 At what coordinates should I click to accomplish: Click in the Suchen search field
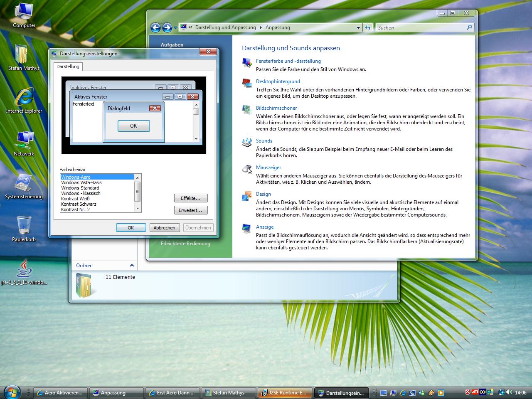[420, 28]
